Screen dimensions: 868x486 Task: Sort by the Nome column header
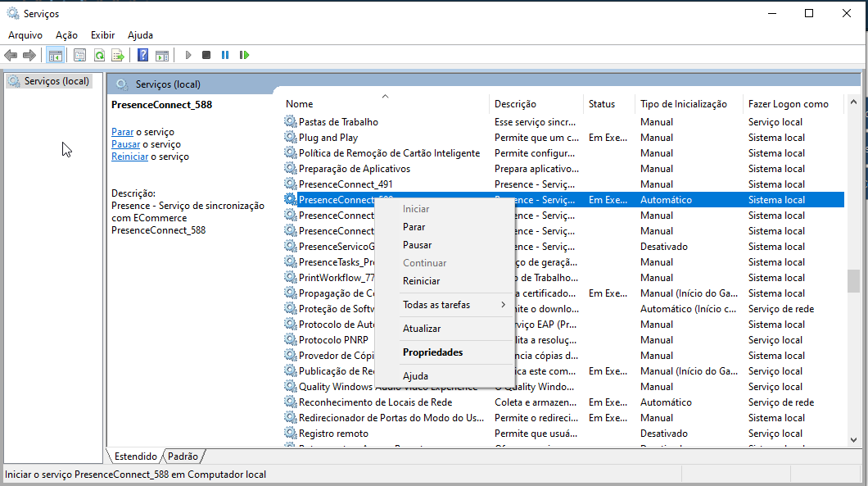pos(387,103)
